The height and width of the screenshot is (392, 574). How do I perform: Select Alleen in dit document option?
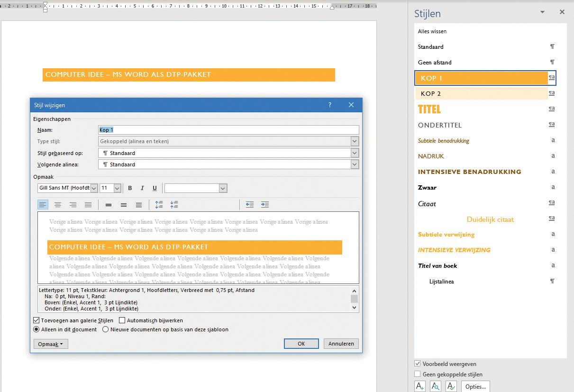(x=36, y=329)
